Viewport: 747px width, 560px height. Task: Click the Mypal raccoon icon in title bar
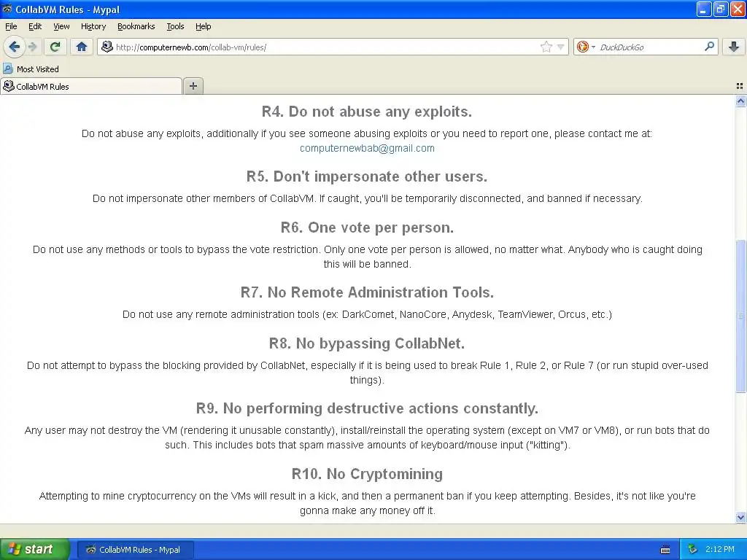[x=7, y=9]
